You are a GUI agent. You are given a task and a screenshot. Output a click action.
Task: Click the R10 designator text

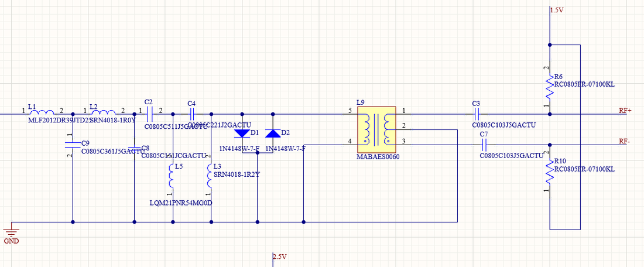coord(560,161)
